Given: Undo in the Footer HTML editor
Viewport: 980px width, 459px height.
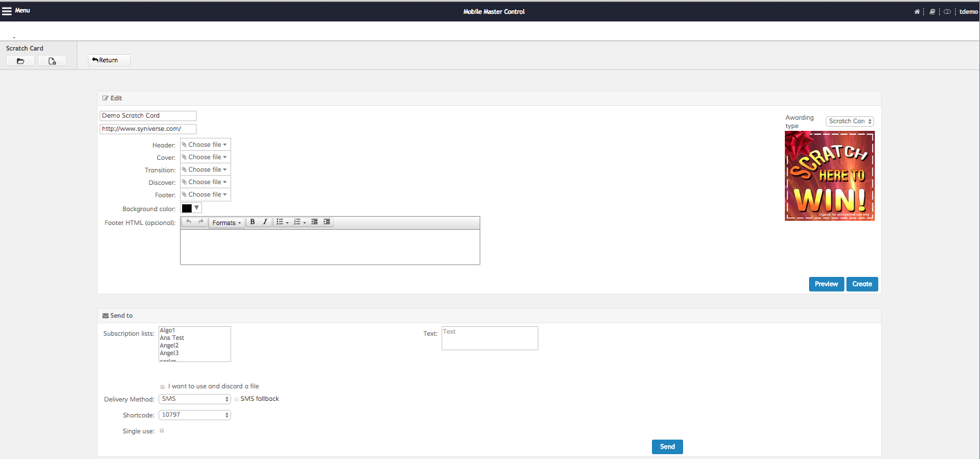Looking at the screenshot, I should click(188, 222).
